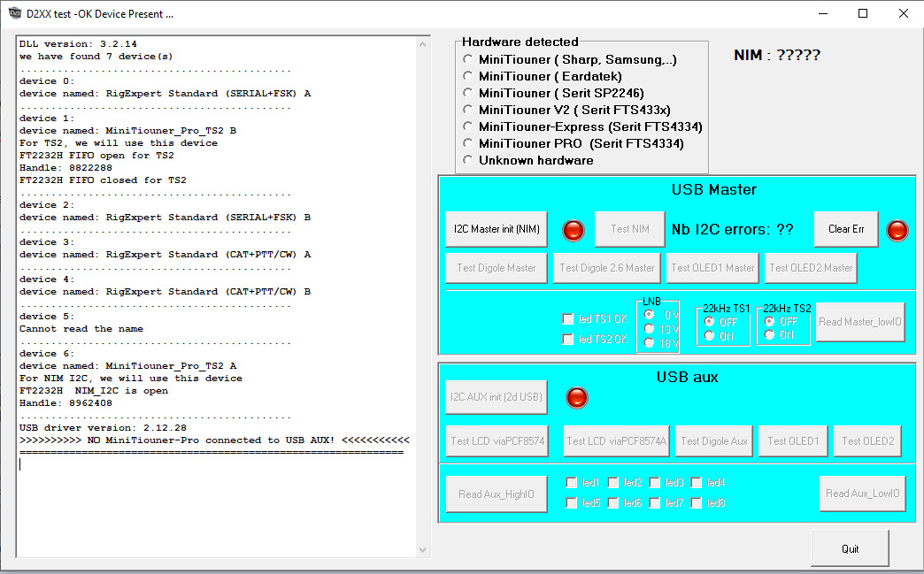Select MiniTiouner (Sharp, Samsung...) hardware option
This screenshot has width=924, height=574.
tap(468, 59)
